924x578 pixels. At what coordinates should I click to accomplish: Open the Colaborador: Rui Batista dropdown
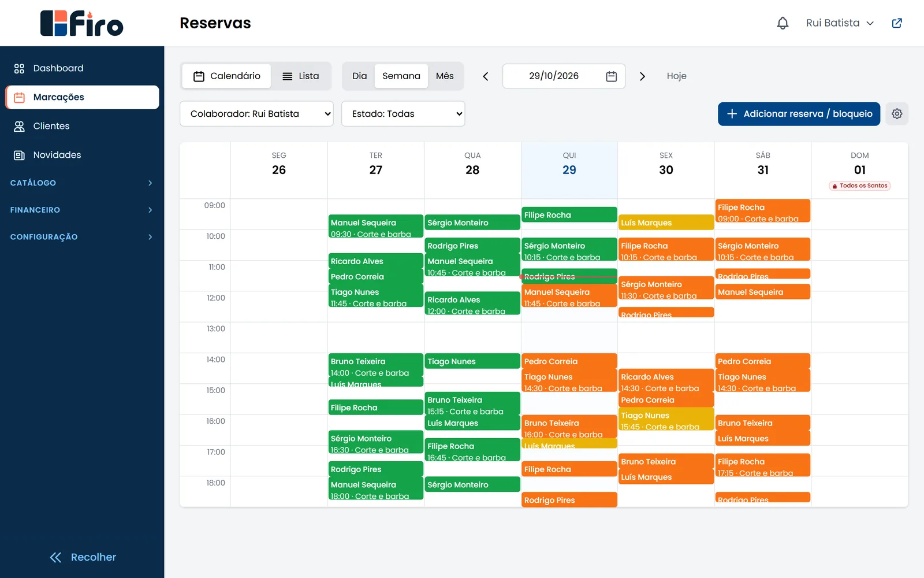(x=257, y=114)
